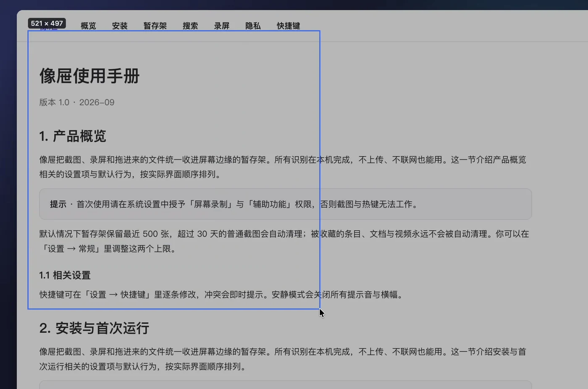This screenshot has height=389, width=588.
Task: Jump to the 隐私 tab
Action: coord(253,26)
